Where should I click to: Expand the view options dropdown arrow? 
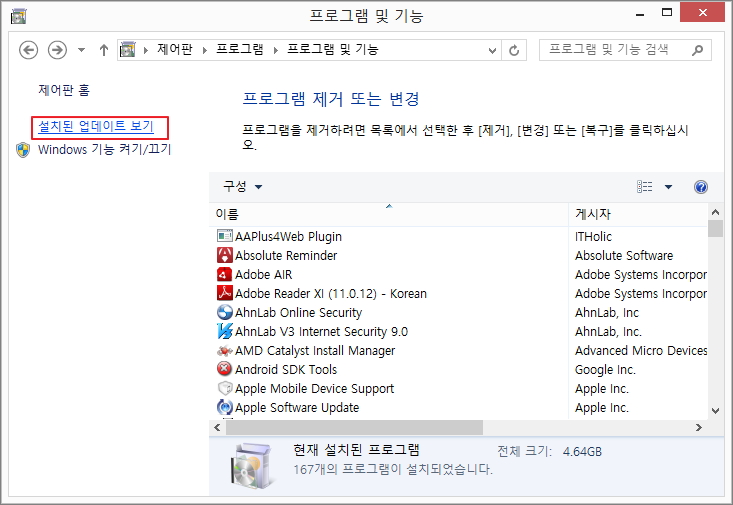click(668, 187)
